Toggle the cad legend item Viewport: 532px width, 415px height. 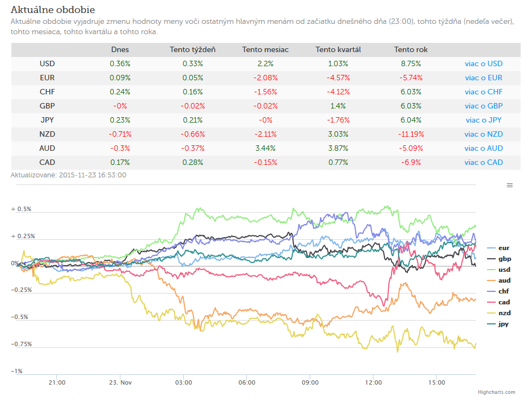[x=499, y=302]
